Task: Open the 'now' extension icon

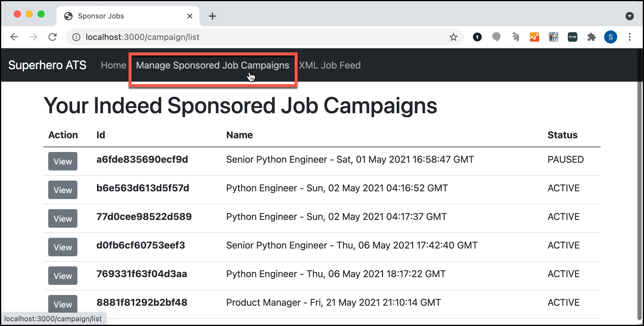Action: coord(573,37)
